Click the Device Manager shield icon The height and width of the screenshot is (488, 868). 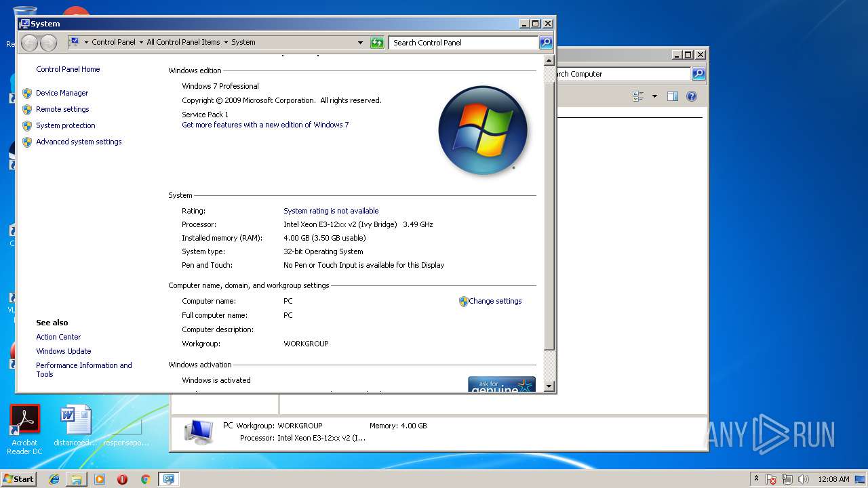27,94
